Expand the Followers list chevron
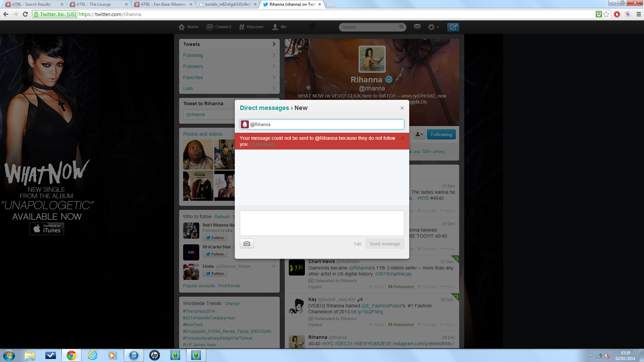The width and height of the screenshot is (644, 362). click(274, 66)
